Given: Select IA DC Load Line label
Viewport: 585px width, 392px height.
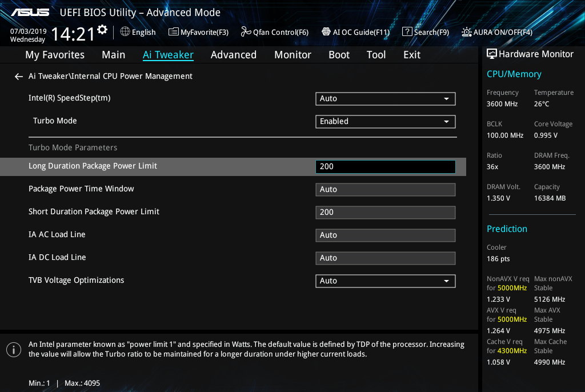Looking at the screenshot, I should click(x=57, y=257).
